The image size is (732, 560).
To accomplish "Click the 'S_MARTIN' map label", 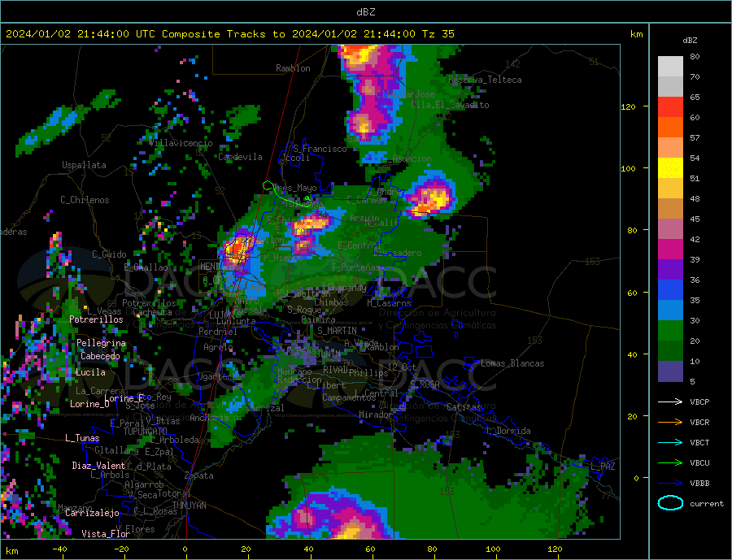I will (337, 331).
